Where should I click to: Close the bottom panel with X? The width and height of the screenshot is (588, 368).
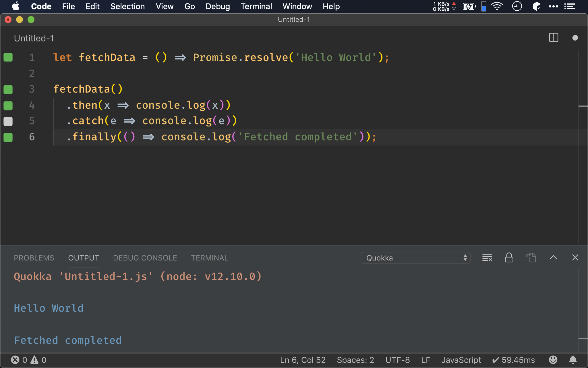(575, 258)
